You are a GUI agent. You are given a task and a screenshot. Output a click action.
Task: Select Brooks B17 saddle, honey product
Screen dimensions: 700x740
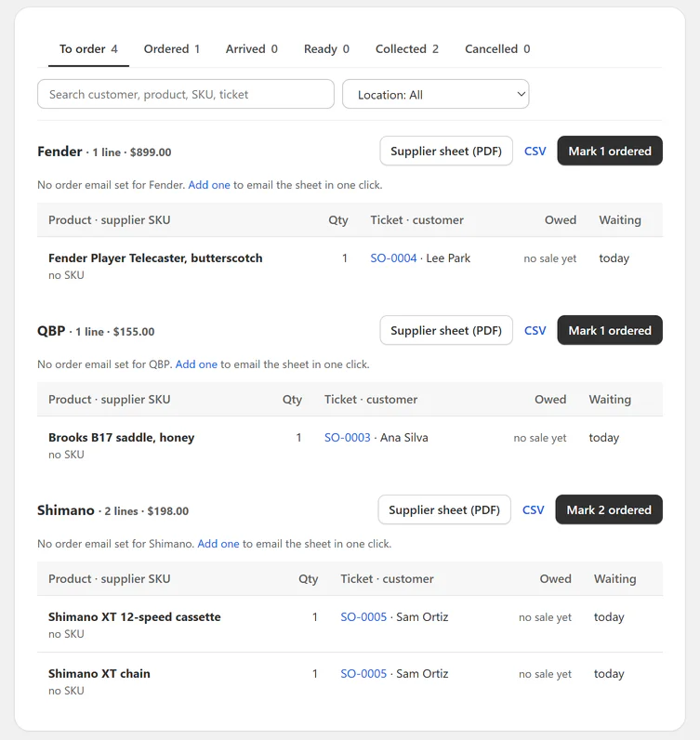click(121, 438)
